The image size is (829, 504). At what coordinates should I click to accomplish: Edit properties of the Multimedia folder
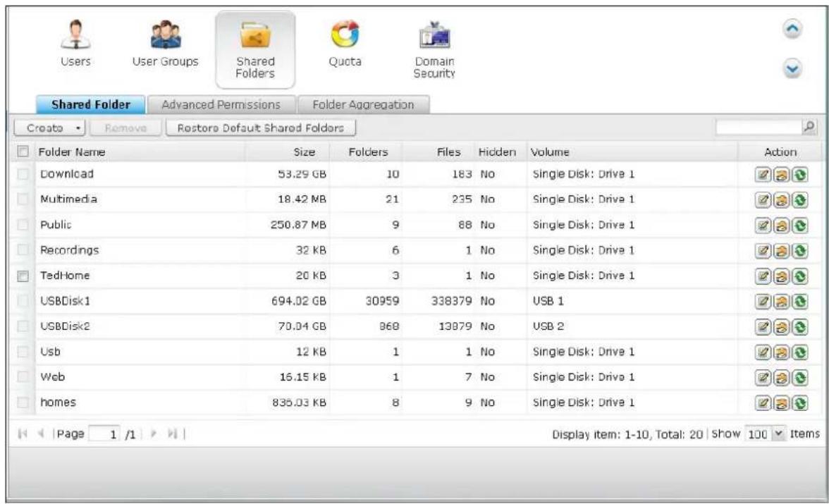763,200
